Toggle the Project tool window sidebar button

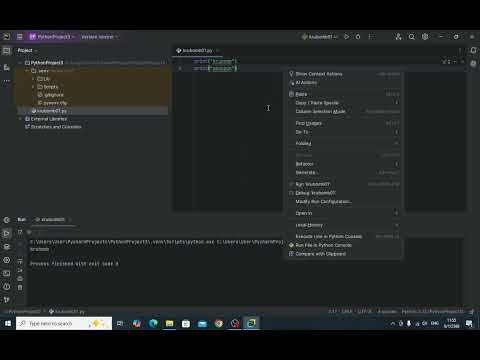[x=7, y=51]
